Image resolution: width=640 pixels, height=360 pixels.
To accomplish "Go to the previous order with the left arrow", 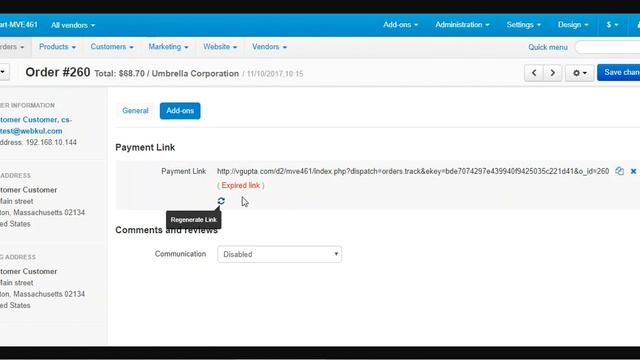I will coord(534,73).
